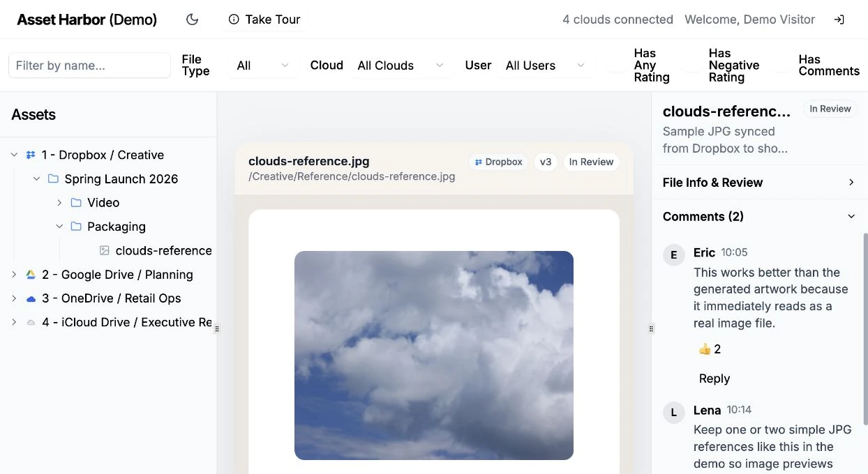The width and height of the screenshot is (868, 474).
Task: Click Eric's avatar in the comments
Action: coord(673,254)
